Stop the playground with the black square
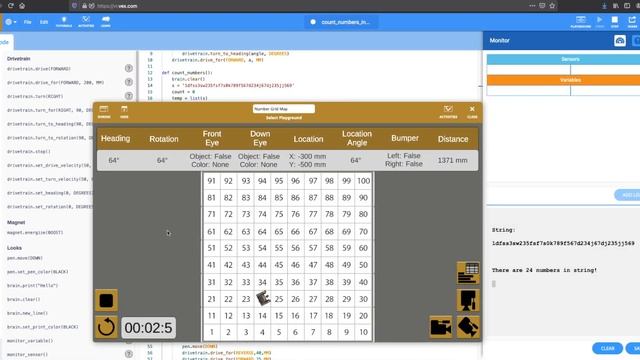The image size is (640, 360). (x=106, y=300)
